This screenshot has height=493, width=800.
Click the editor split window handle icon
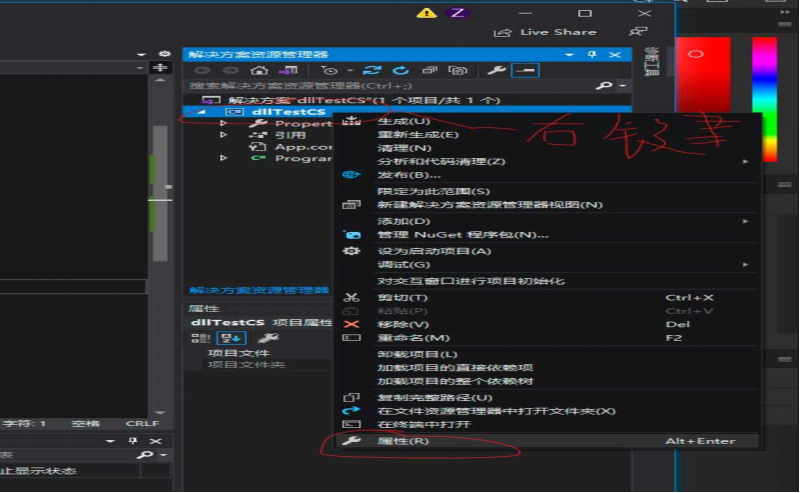point(160,67)
